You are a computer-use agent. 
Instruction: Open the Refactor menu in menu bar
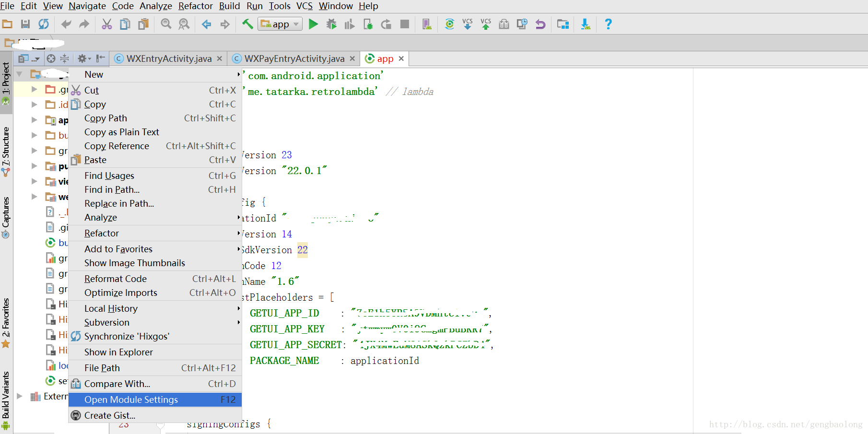[x=196, y=6]
